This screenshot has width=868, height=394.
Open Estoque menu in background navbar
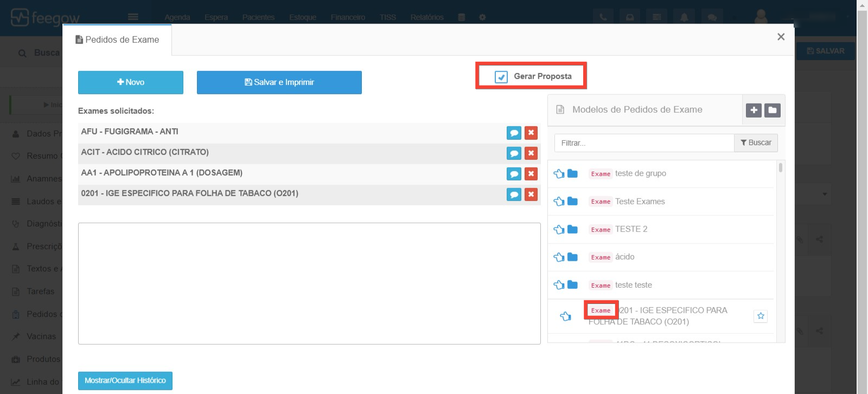tap(303, 17)
